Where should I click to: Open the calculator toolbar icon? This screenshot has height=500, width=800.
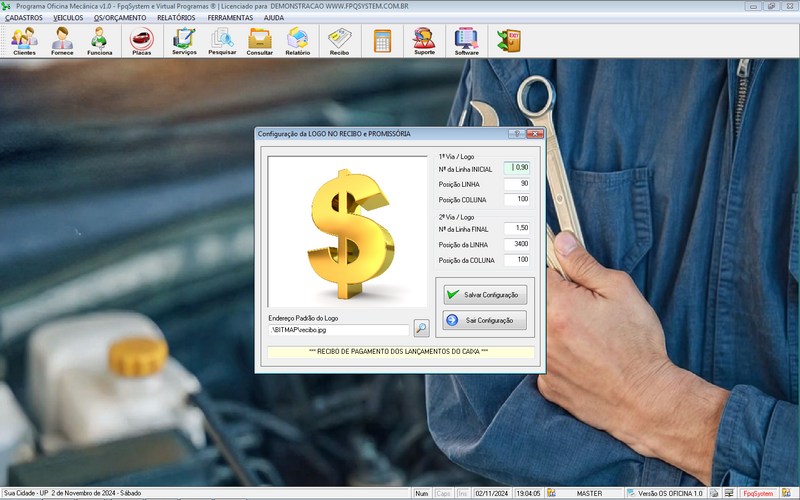tap(382, 41)
